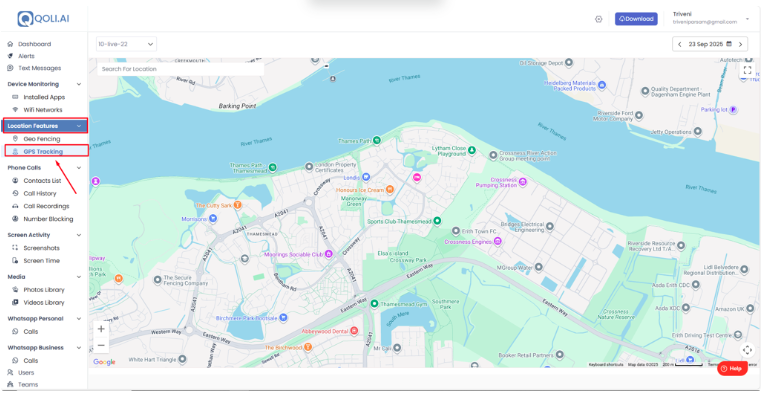
Task: Go to the previous date
Action: [x=679, y=44]
